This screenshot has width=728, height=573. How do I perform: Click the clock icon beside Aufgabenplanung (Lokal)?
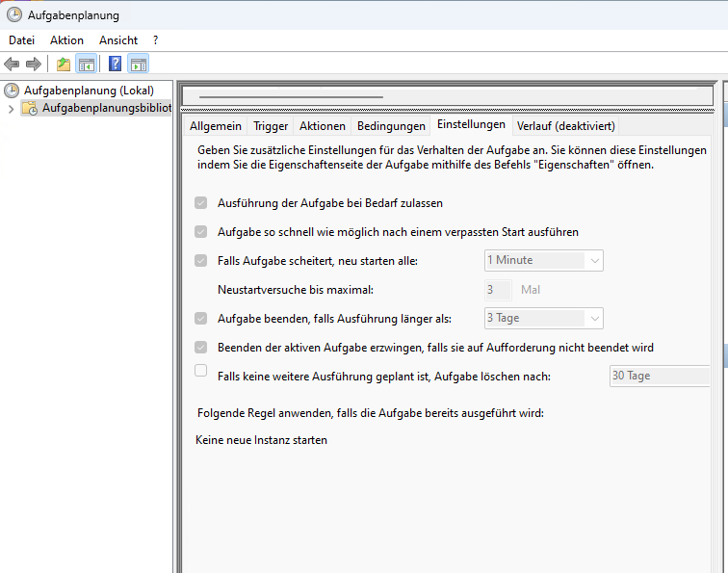tap(12, 91)
